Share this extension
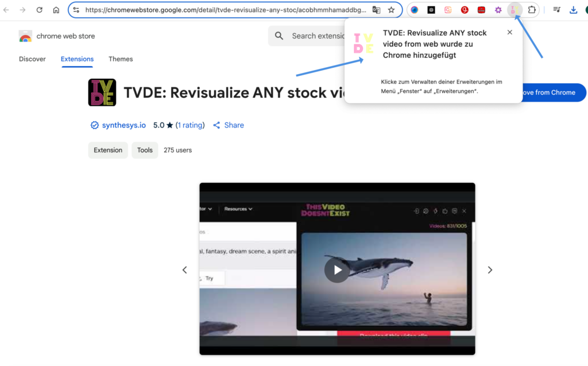Screen dimensions: 588x366 point(229,125)
